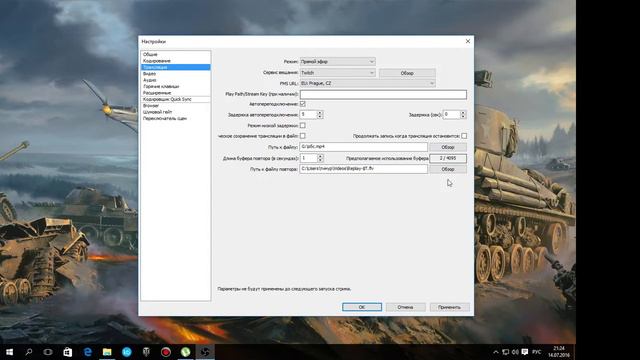The image size is (640, 360).
Task: Launch Windows Store from taskbar
Action: coord(68,352)
